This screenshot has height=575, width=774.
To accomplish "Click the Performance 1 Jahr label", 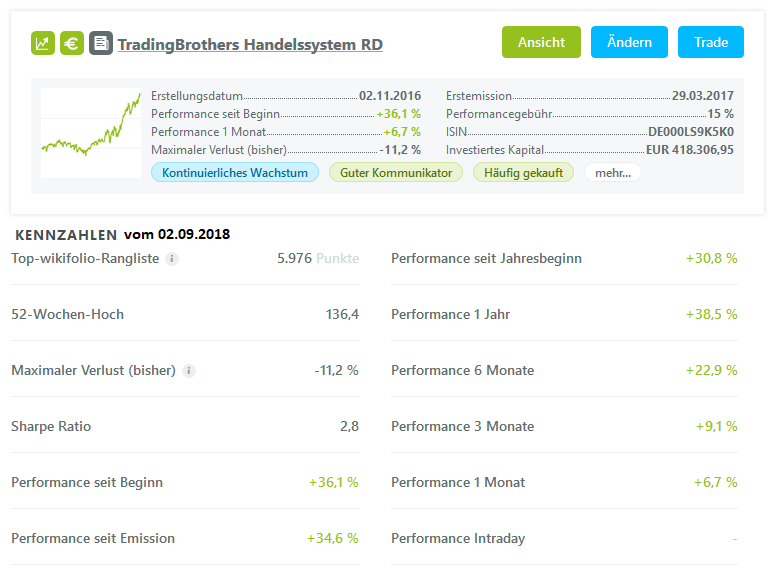I will pyautogui.click(x=450, y=314).
